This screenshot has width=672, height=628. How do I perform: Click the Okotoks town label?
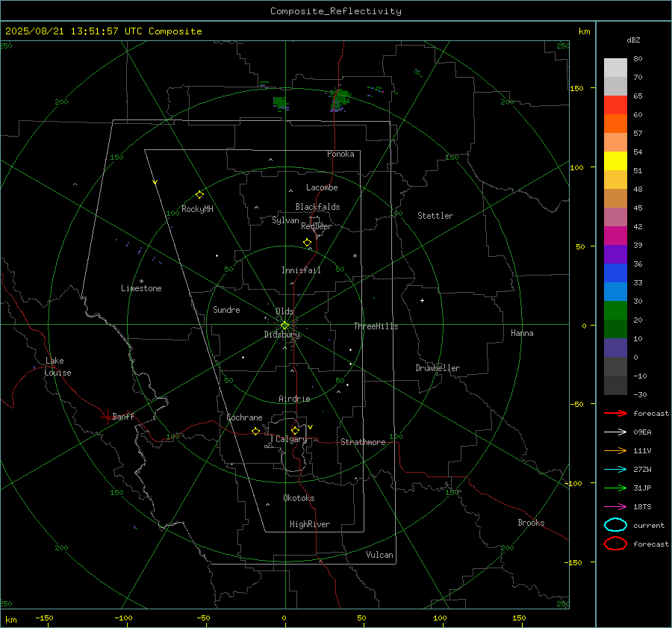pos(299,498)
